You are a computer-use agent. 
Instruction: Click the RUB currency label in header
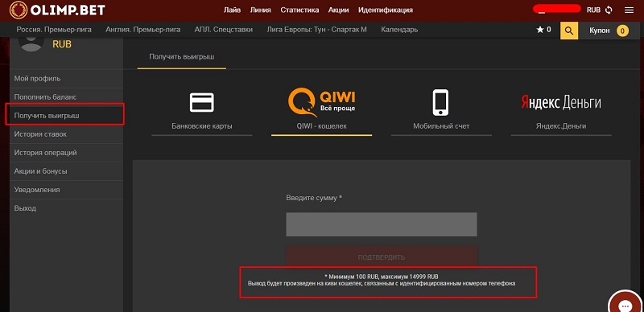pos(593,10)
